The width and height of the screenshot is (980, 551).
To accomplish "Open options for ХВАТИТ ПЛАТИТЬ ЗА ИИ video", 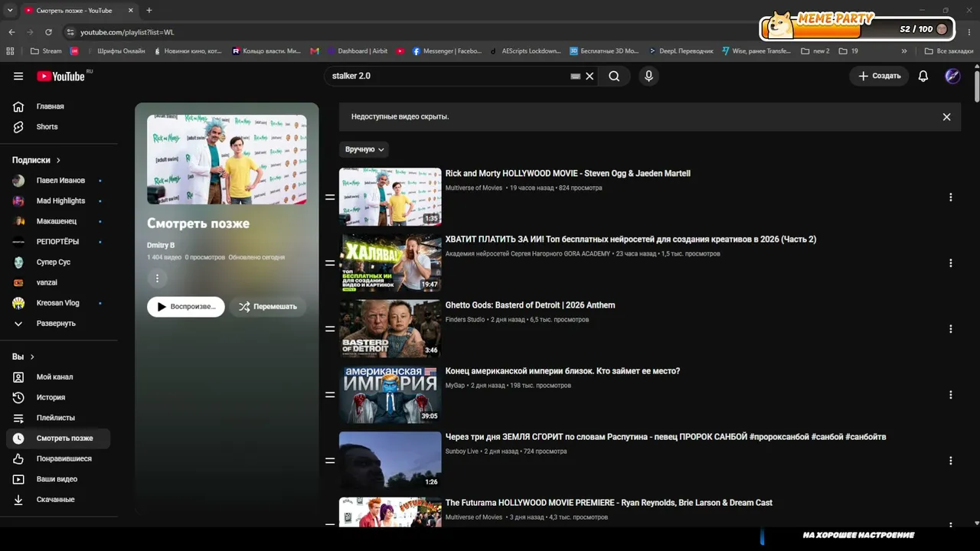I will pyautogui.click(x=951, y=263).
